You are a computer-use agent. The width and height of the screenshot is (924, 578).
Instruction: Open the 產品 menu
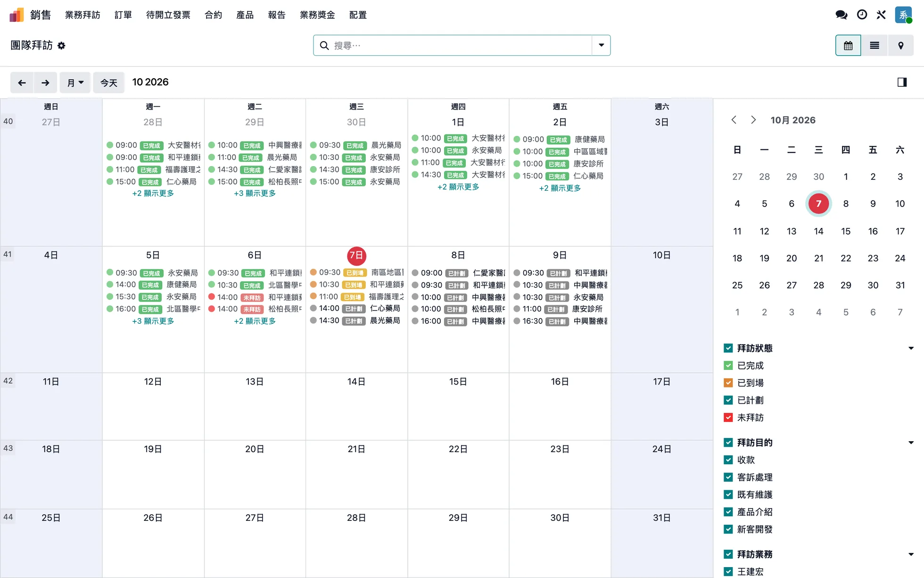pos(245,15)
